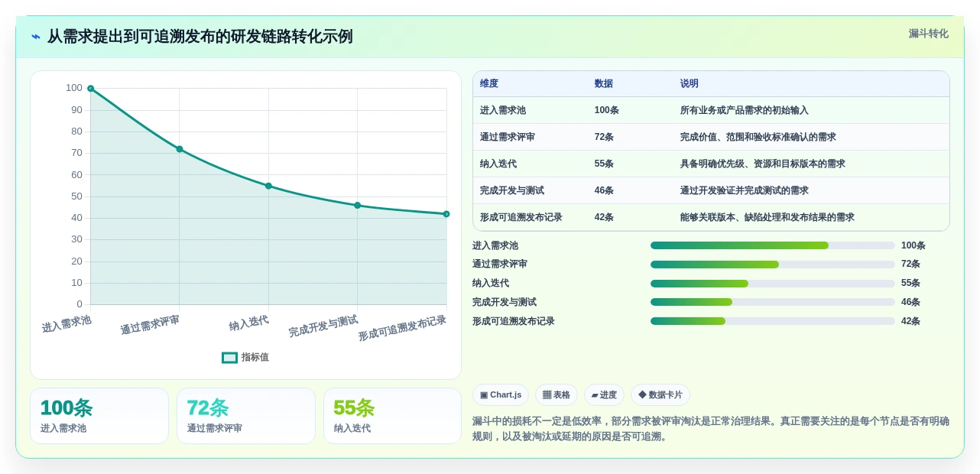The image size is (980, 474).
Task: Click table value 55条
Action: pyautogui.click(x=604, y=164)
